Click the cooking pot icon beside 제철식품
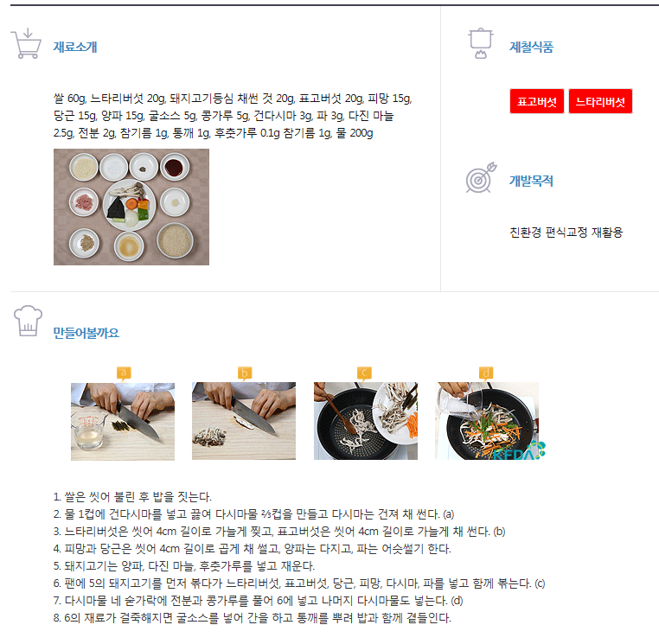Screen dimensions: 659x644 point(481,43)
